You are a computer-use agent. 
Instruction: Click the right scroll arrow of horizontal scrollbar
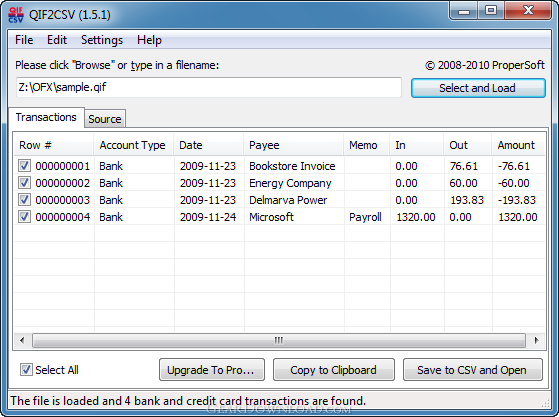(536, 340)
